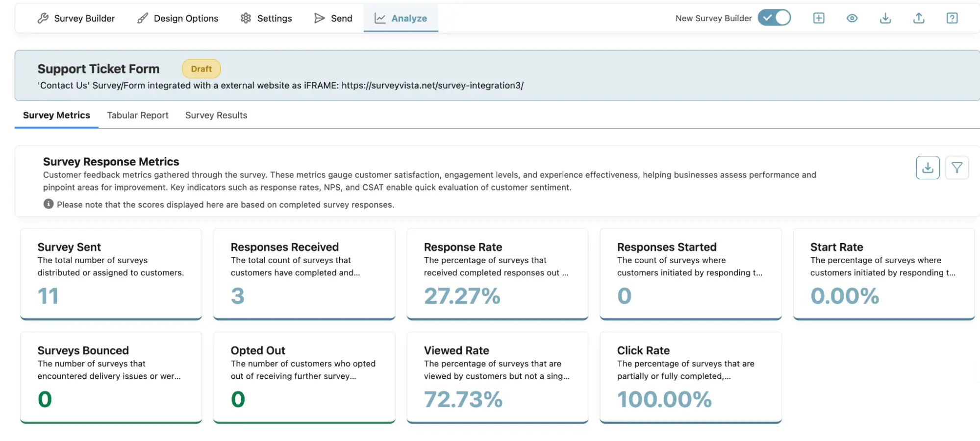Image resolution: width=980 pixels, height=441 pixels.
Task: Click the Response Rate metric card
Action: pos(497,274)
